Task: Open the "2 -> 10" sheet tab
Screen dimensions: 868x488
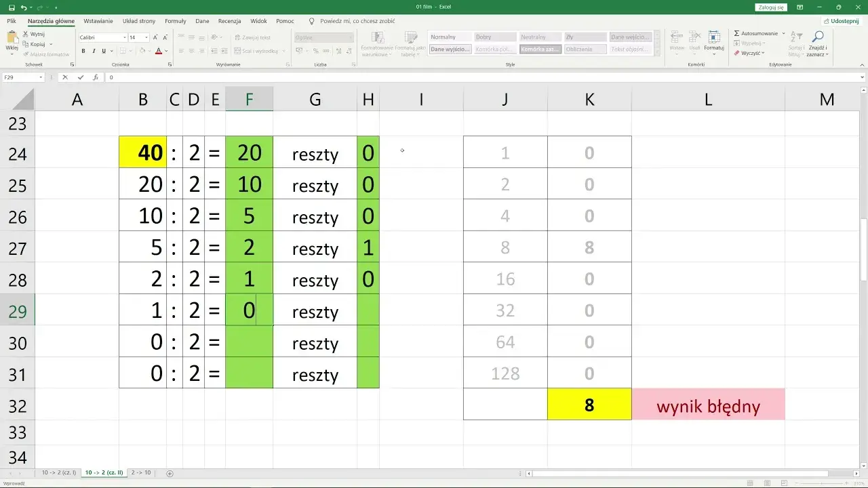Action: 141,472
